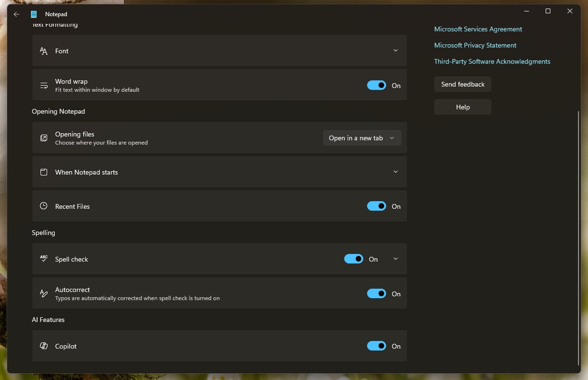The width and height of the screenshot is (588, 380).
Task: Disable the Copilot AI feature
Action: (x=376, y=346)
